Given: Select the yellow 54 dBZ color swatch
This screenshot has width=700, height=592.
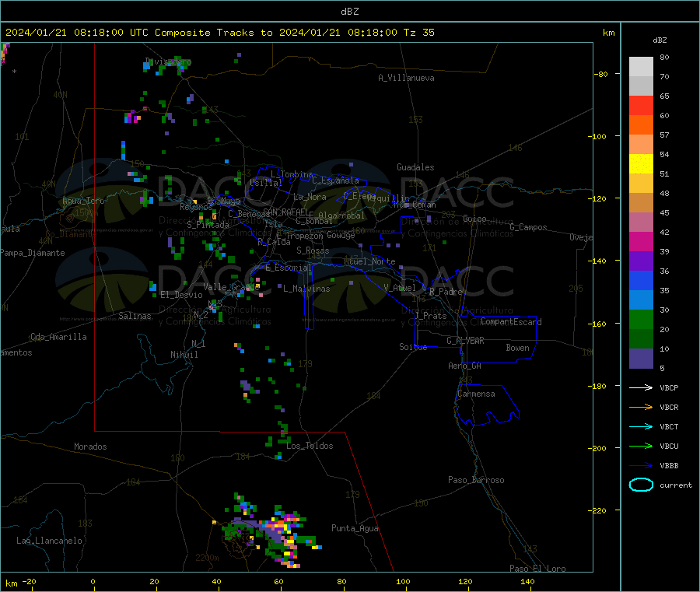Looking at the screenshot, I should (x=641, y=164).
